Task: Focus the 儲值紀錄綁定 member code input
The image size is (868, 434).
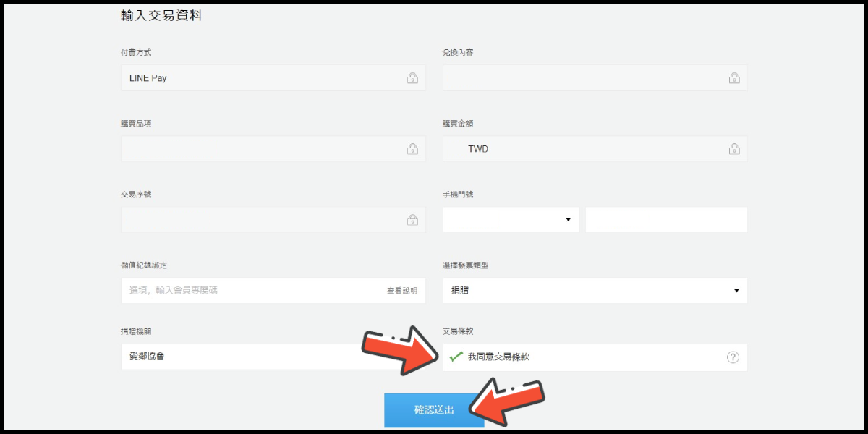Action: click(x=273, y=291)
